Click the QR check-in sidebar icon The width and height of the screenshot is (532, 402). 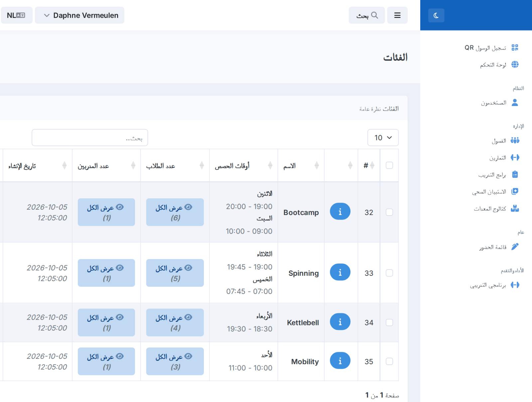point(515,48)
